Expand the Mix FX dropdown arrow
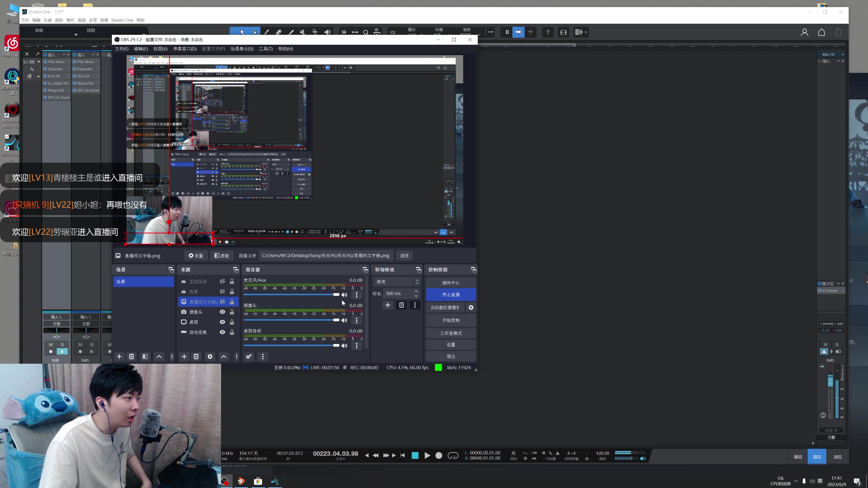This screenshot has width=868, height=488. (x=843, y=55)
